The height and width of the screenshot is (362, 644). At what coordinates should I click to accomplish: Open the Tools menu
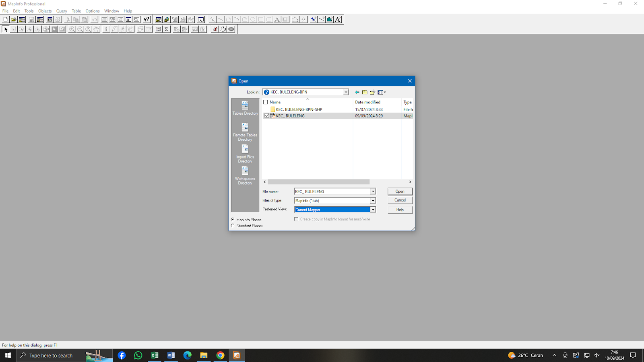29,11
